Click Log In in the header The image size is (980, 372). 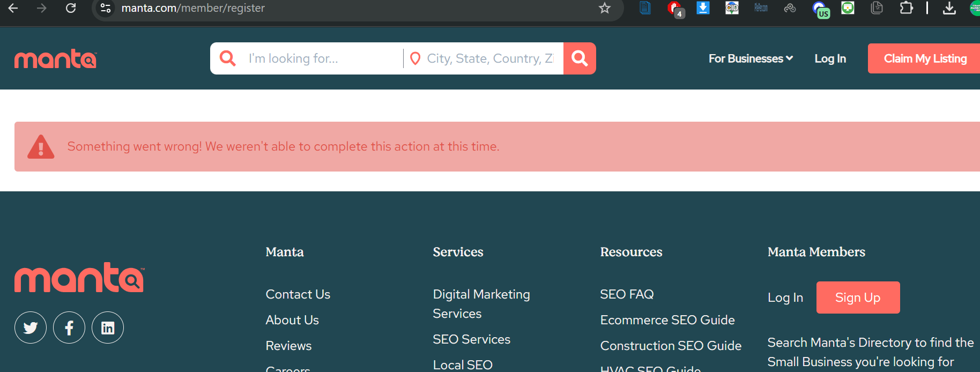[x=830, y=58]
